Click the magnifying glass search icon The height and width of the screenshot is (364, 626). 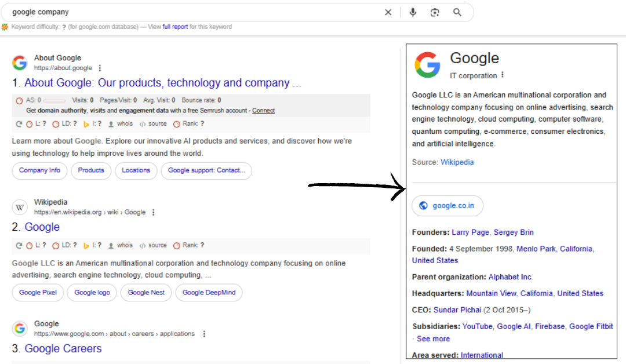coord(457,12)
